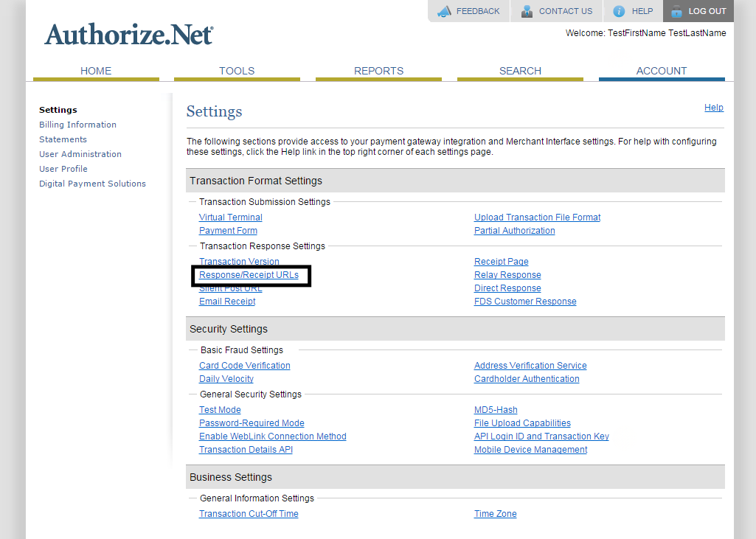Screen dimensions: 756x539
Task: Open API Login ID and Transaction Key
Action: click(541, 437)
